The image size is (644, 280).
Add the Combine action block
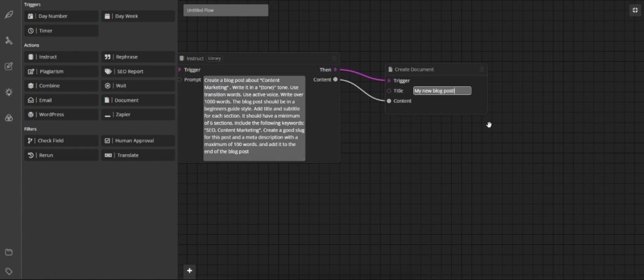click(61, 86)
